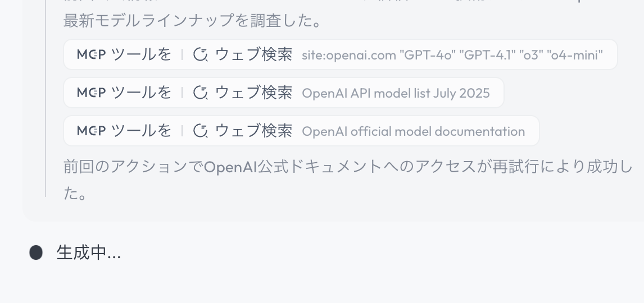Click web search icon beside official model documentation query
This screenshot has height=303, width=644.
point(201,131)
